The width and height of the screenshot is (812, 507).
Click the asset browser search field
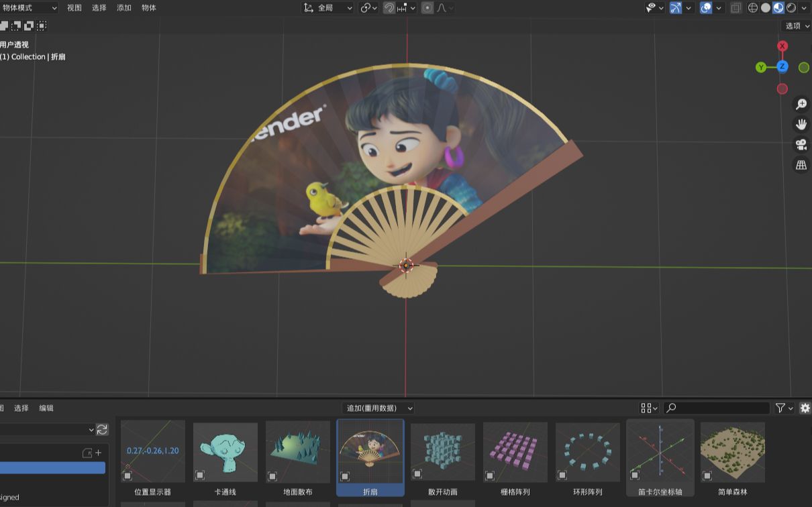pyautogui.click(x=717, y=408)
